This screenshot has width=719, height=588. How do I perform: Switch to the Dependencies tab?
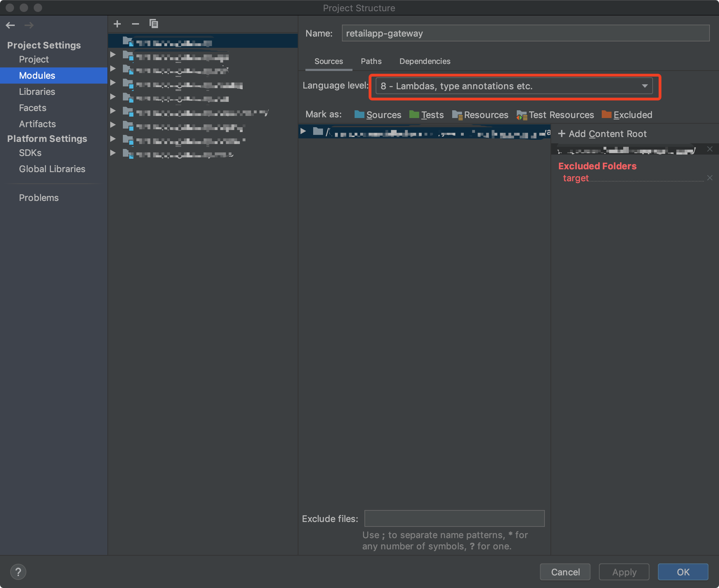[x=424, y=61]
